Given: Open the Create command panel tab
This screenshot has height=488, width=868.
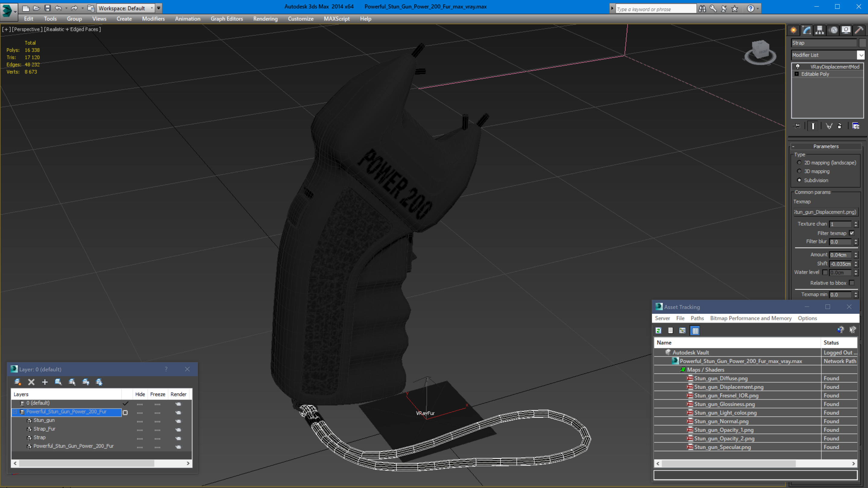Looking at the screenshot, I should point(794,30).
